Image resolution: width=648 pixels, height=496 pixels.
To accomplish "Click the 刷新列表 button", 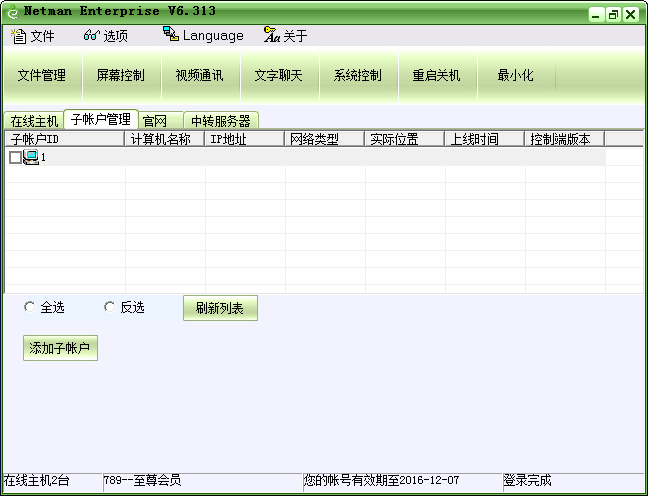I will tap(220, 308).
